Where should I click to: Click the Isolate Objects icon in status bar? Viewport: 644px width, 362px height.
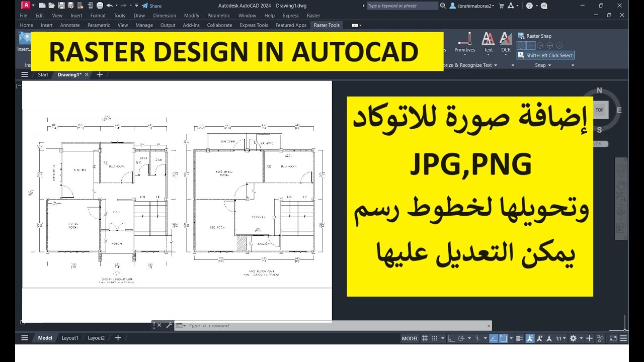point(600,338)
